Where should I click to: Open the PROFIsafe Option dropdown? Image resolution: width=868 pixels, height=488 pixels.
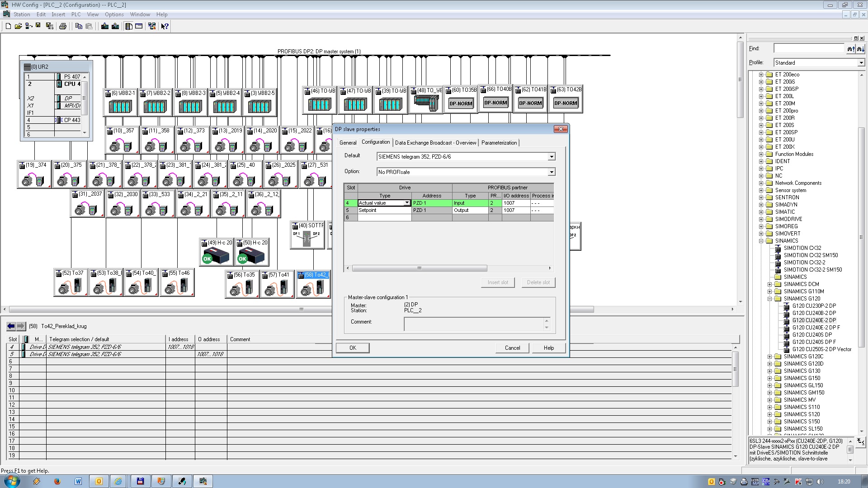[x=551, y=172]
